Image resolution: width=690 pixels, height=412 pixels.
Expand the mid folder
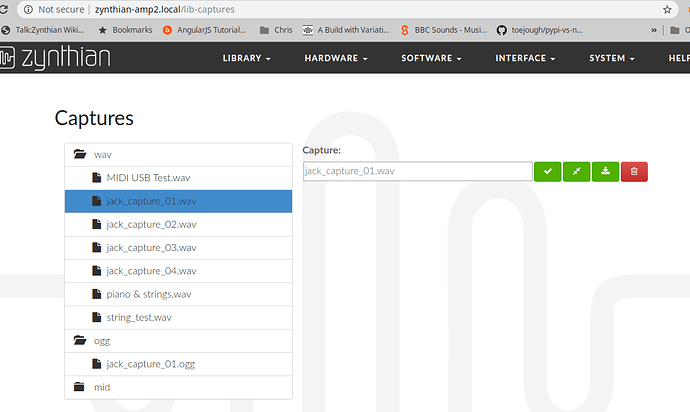178,387
